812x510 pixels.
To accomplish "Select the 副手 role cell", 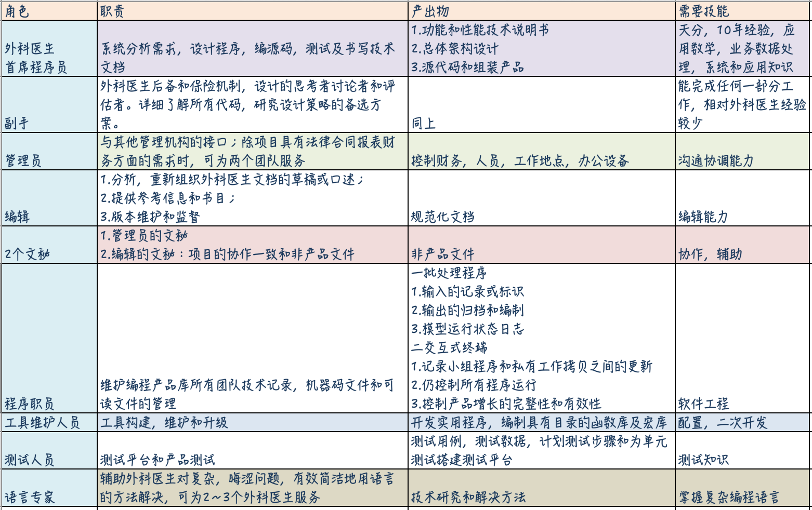I will [x=49, y=104].
